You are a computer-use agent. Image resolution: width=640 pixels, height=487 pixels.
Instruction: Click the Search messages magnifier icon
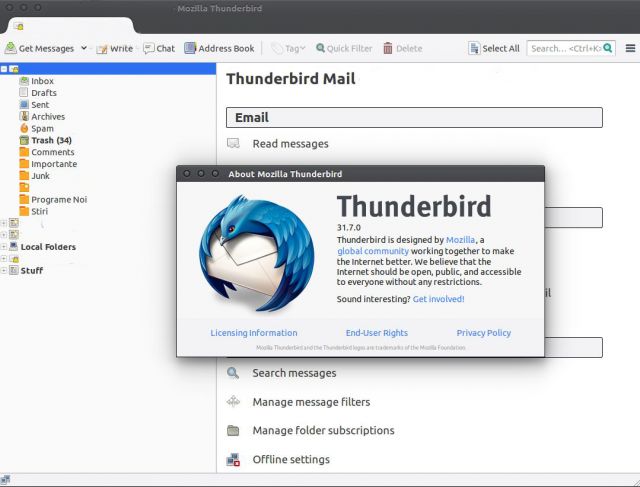tap(233, 373)
